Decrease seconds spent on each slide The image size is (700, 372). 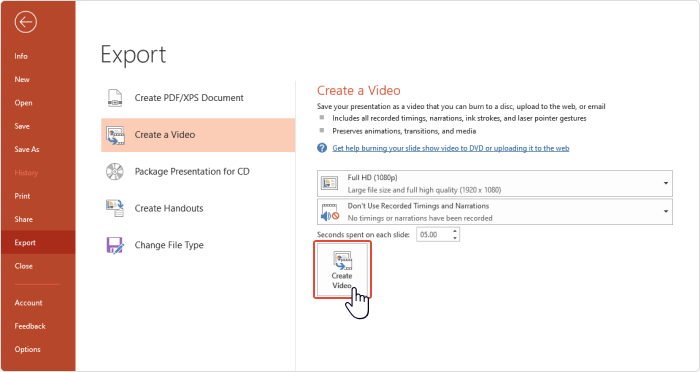(x=455, y=238)
